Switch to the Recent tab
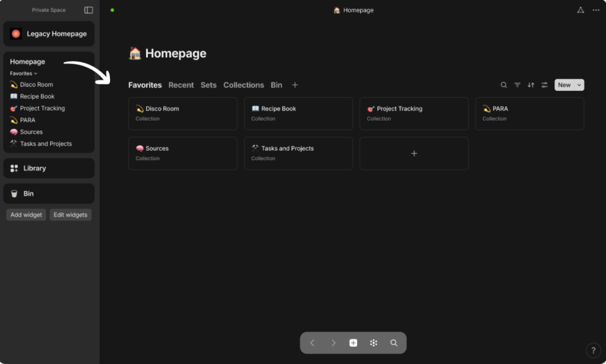 tap(181, 85)
